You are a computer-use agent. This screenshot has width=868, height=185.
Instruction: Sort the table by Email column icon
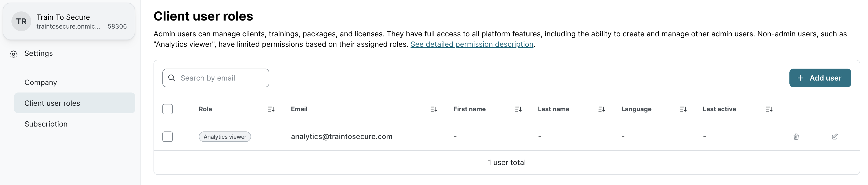(433, 109)
